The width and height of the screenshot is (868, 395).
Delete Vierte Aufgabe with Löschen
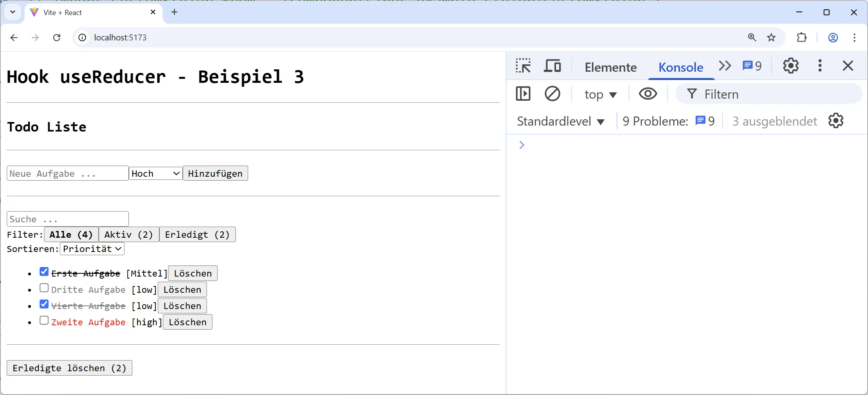(182, 306)
